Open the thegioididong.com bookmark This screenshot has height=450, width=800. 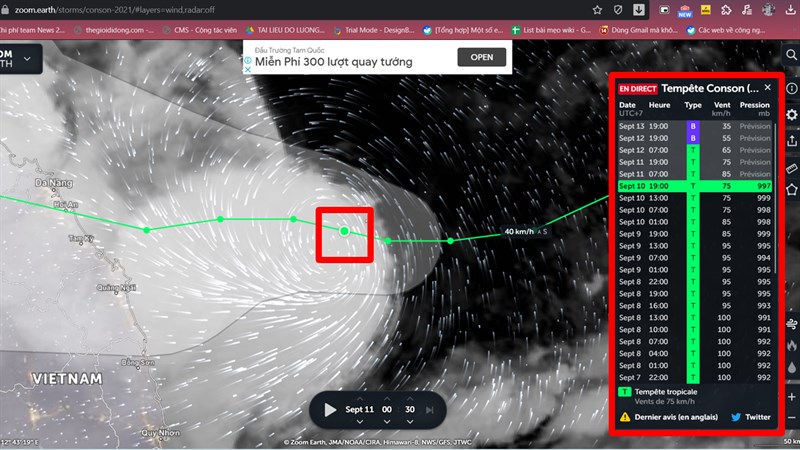[x=114, y=30]
